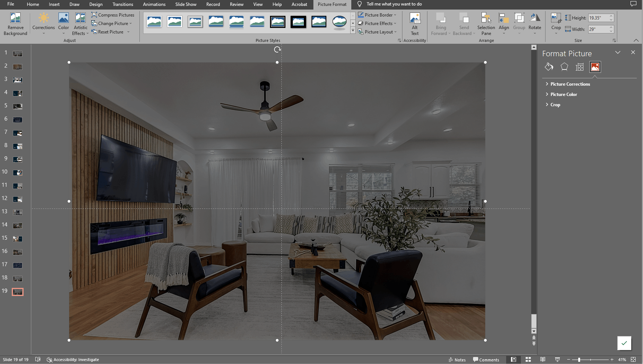Open the Color adjustment tool
The width and height of the screenshot is (643, 364).
(63, 24)
